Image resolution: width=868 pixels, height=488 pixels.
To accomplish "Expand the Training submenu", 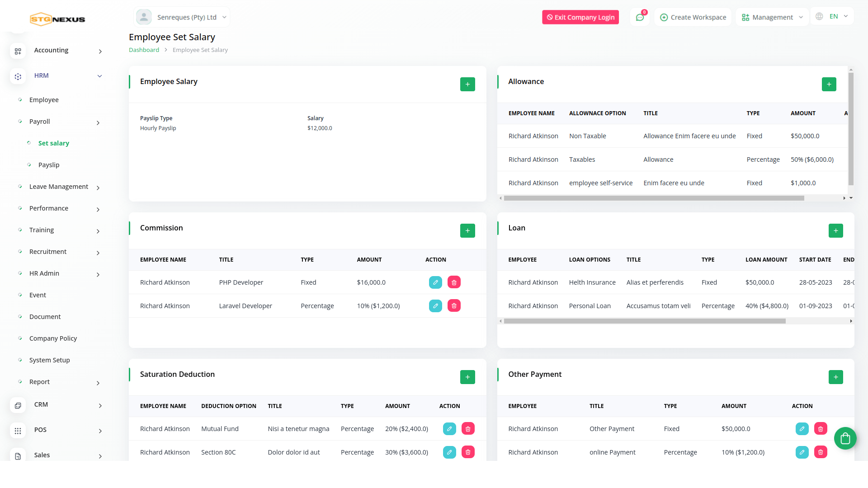I will pyautogui.click(x=98, y=231).
